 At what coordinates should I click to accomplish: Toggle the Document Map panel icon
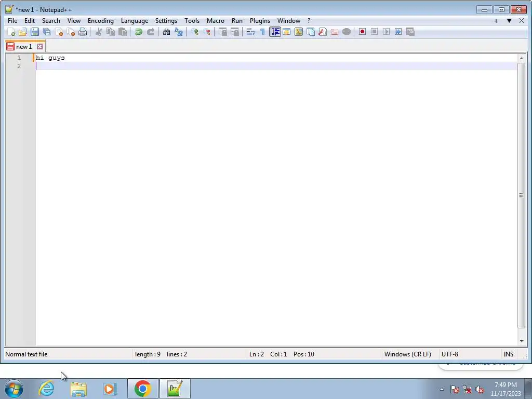point(299,32)
